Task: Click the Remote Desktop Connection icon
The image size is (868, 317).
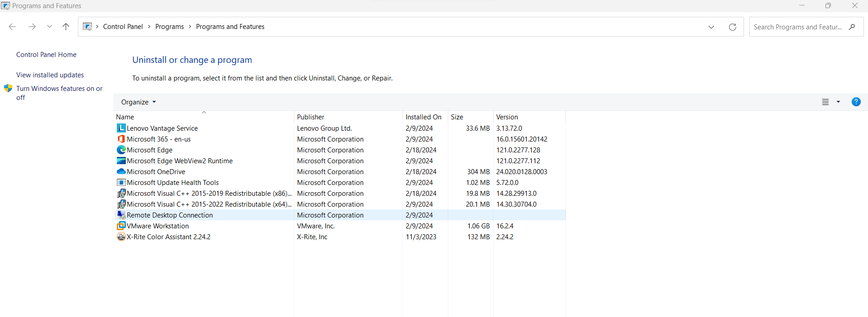Action: [x=121, y=215]
